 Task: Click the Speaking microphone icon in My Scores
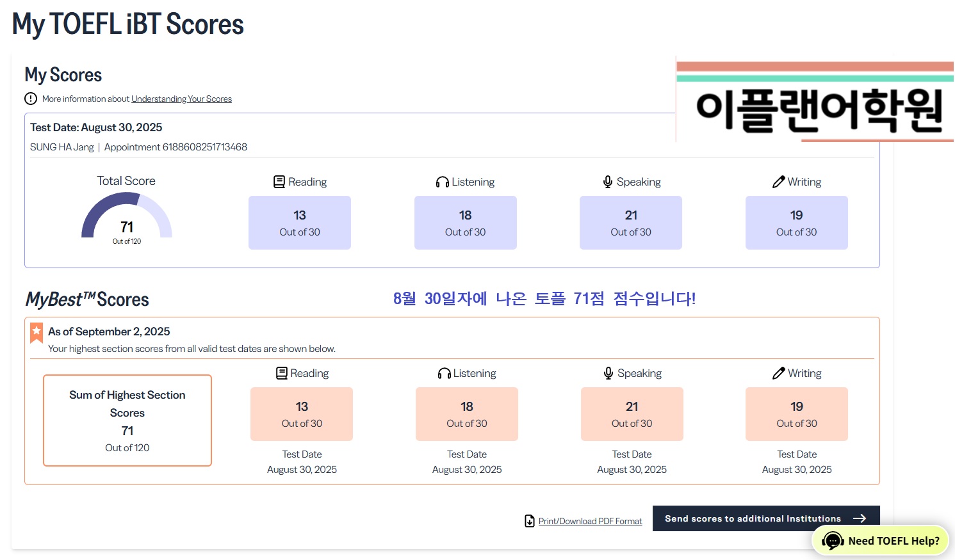point(608,182)
